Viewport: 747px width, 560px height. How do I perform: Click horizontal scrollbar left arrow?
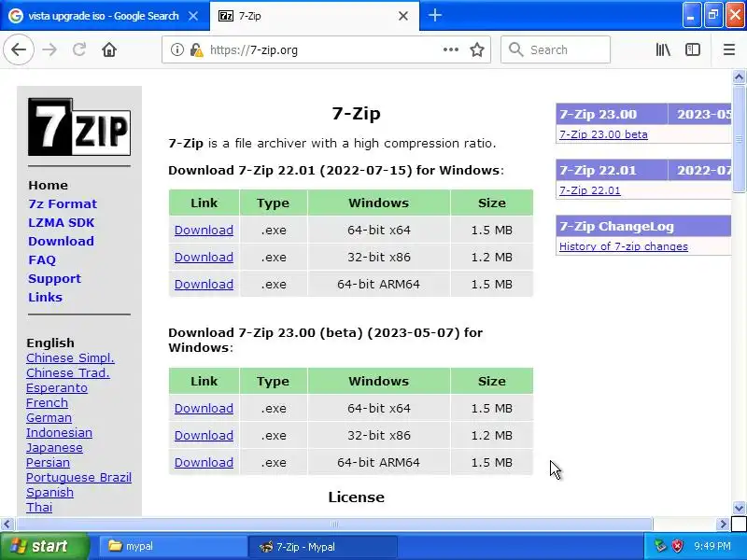7,525
